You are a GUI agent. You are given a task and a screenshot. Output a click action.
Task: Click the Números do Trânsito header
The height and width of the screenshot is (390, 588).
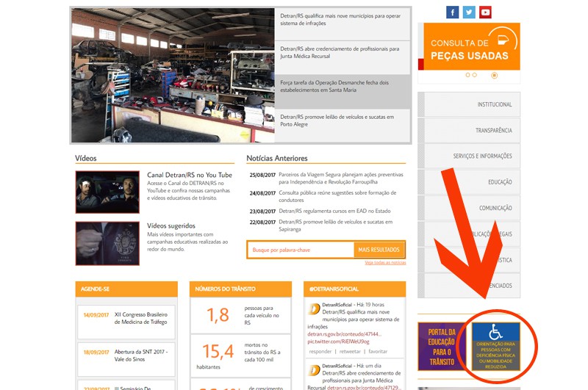point(240,289)
